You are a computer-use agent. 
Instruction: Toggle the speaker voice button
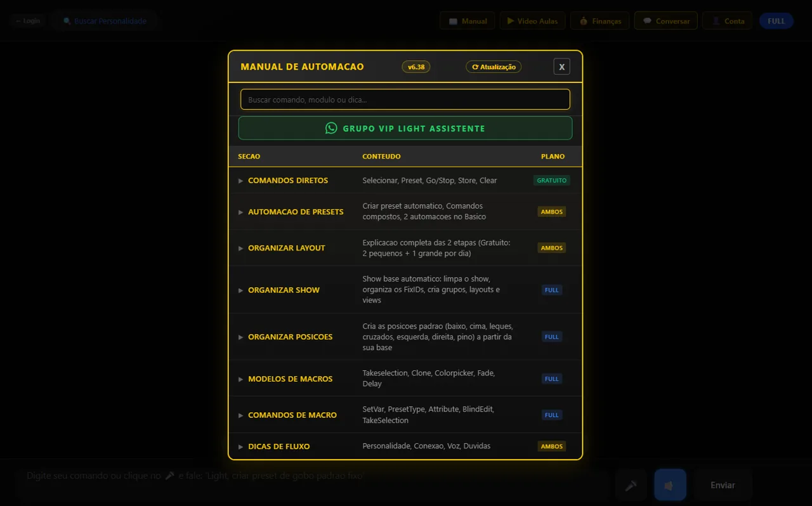point(671,485)
